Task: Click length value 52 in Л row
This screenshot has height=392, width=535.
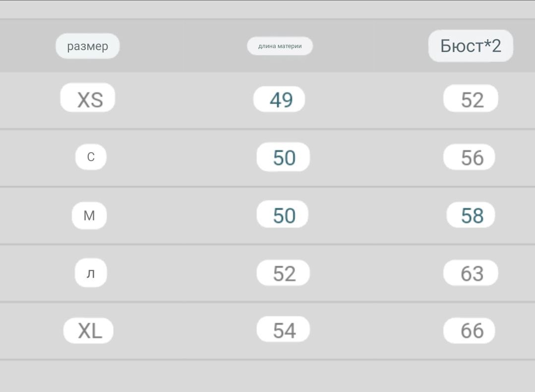Action: pos(283,273)
